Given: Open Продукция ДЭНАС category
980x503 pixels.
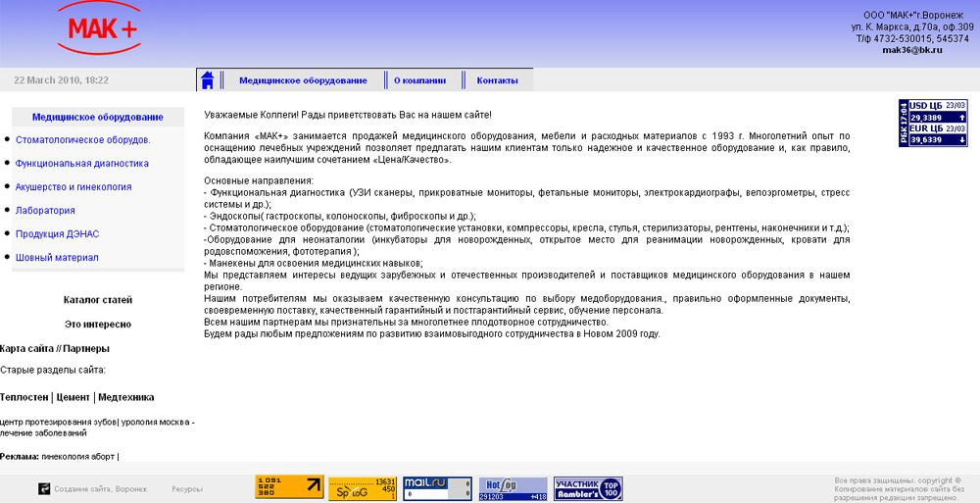Looking at the screenshot, I should coord(57,234).
